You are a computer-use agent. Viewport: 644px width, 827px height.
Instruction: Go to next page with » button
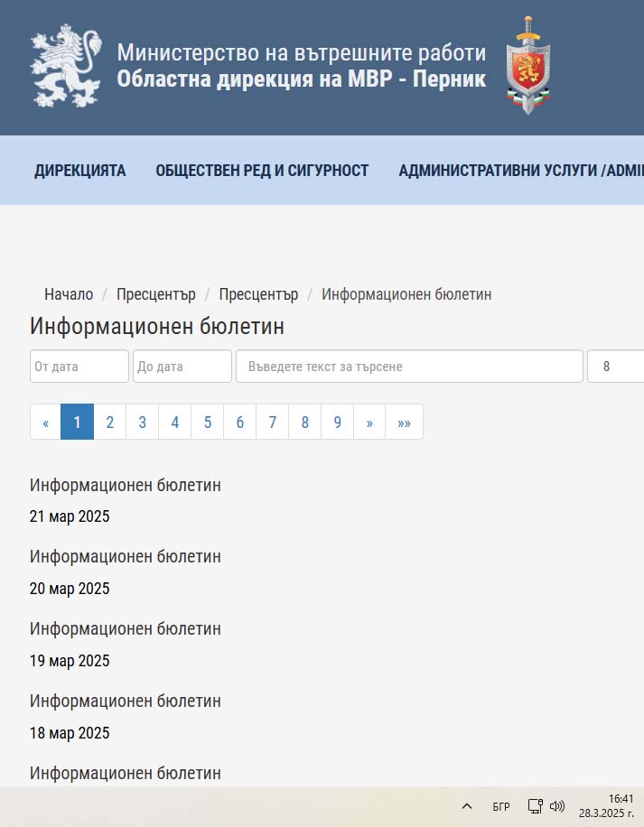[369, 422]
